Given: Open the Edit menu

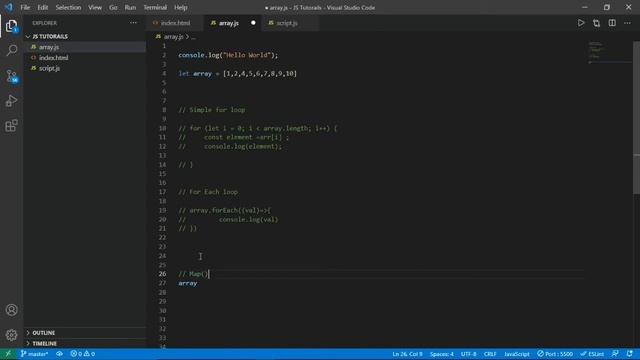Looking at the screenshot, I should tap(42, 7).
